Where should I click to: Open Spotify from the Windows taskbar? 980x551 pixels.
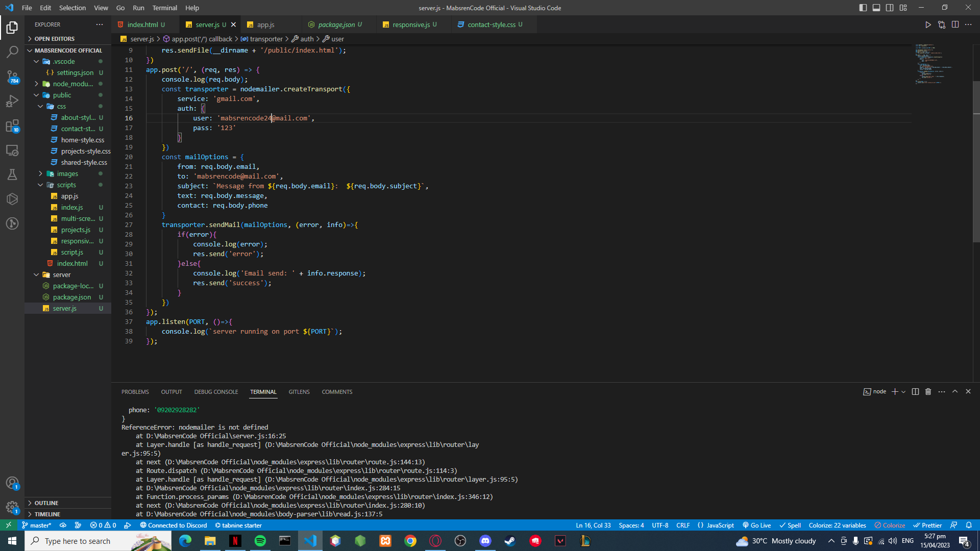260,541
